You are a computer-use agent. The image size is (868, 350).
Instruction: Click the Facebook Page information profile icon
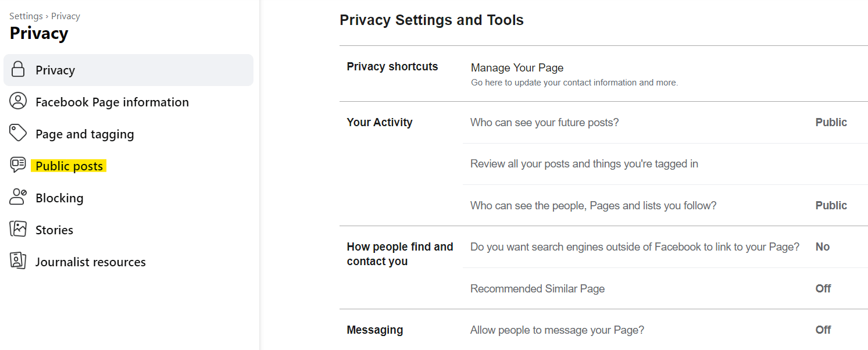[x=18, y=101]
